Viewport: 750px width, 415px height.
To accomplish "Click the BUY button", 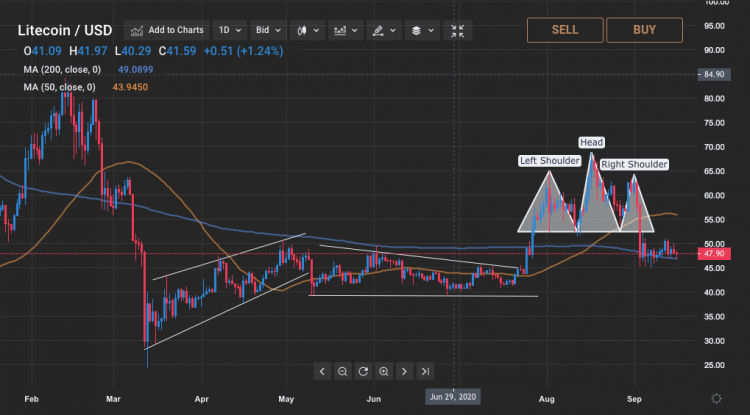I will [x=644, y=30].
